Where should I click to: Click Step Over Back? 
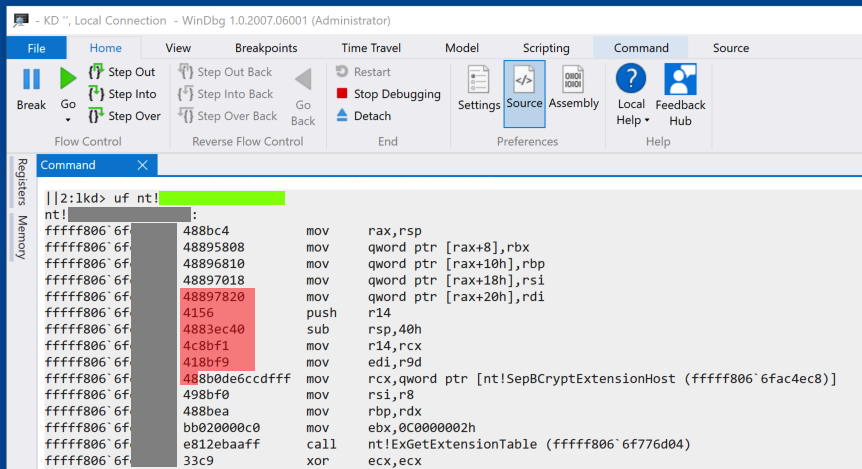228,116
